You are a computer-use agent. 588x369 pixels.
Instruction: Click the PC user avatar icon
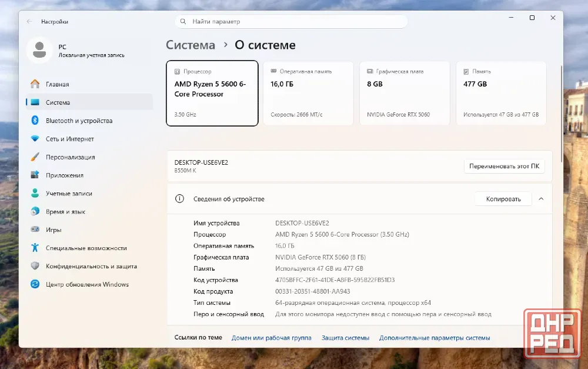click(39, 50)
